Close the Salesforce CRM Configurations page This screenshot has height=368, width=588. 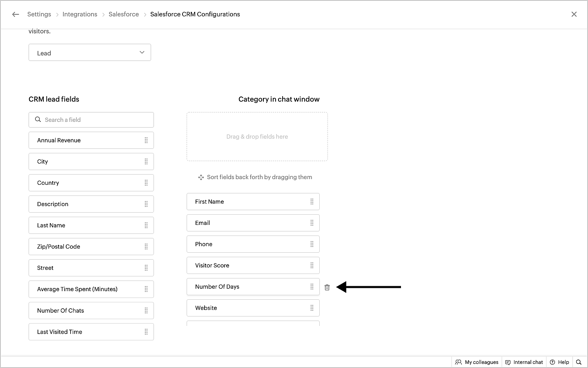click(574, 14)
